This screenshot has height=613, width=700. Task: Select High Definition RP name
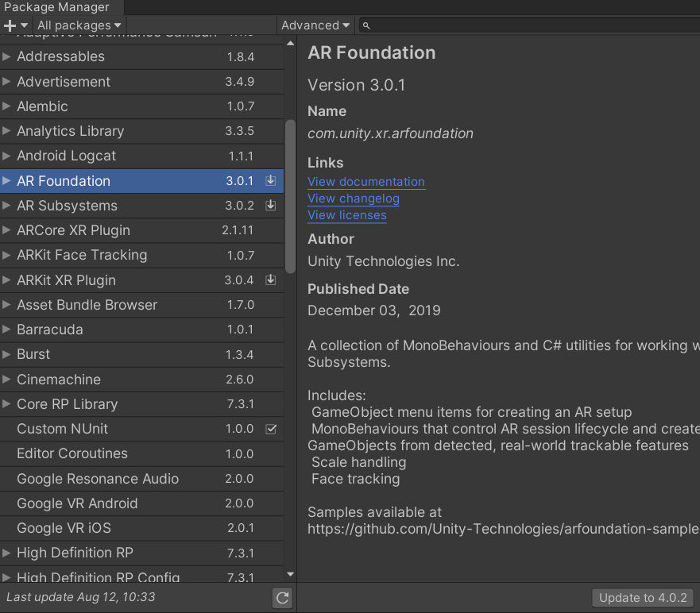click(75, 553)
